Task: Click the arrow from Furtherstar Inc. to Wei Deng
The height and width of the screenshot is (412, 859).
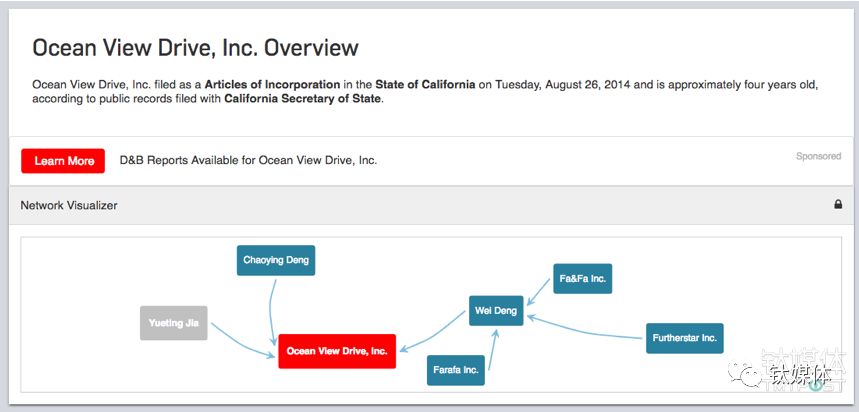Action: (585, 328)
